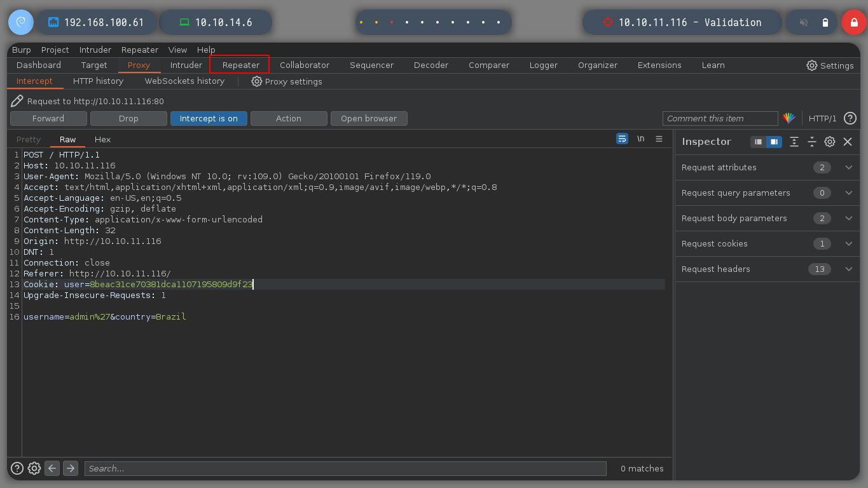Click the username=admin%27&country=Brazil body line

click(105, 316)
